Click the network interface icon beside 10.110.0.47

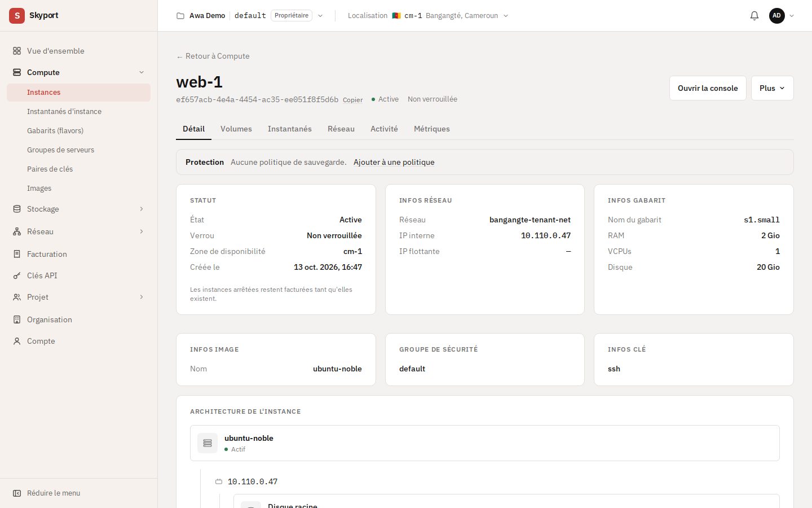(219, 481)
